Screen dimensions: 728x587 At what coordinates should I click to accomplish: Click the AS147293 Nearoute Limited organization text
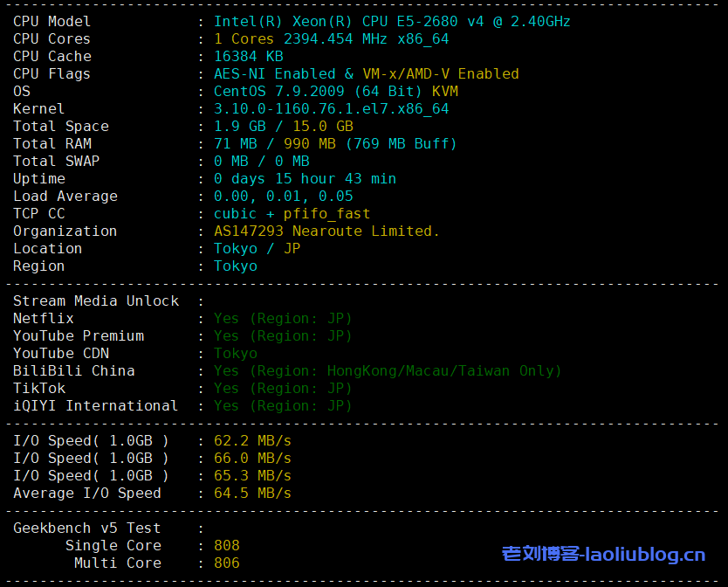pyautogui.click(x=326, y=231)
